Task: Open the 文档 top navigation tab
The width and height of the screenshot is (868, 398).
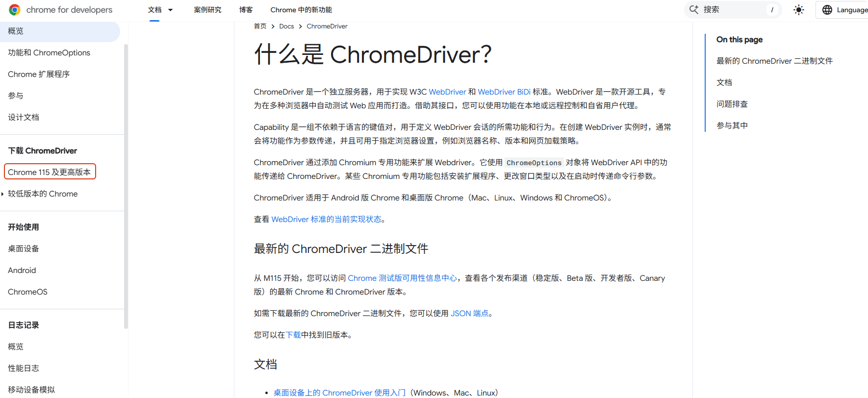Action: [x=154, y=10]
